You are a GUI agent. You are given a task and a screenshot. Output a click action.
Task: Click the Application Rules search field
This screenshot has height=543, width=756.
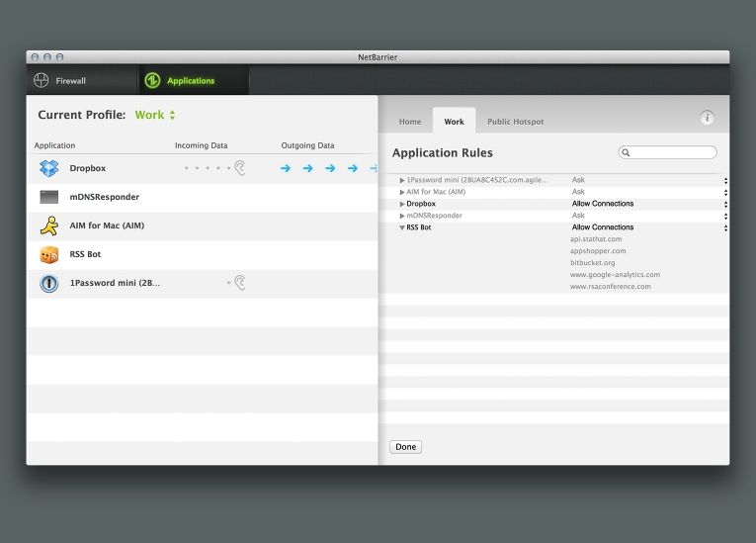point(668,152)
